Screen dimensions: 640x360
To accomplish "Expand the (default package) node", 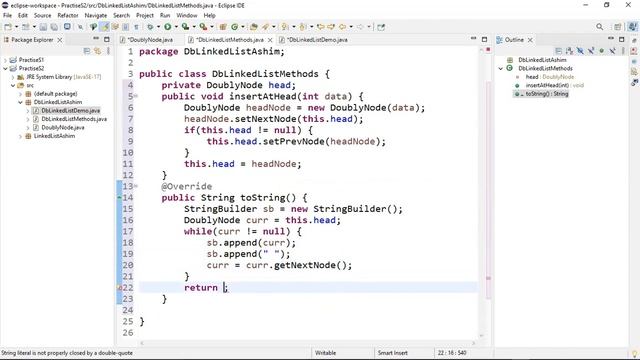I will (20, 94).
